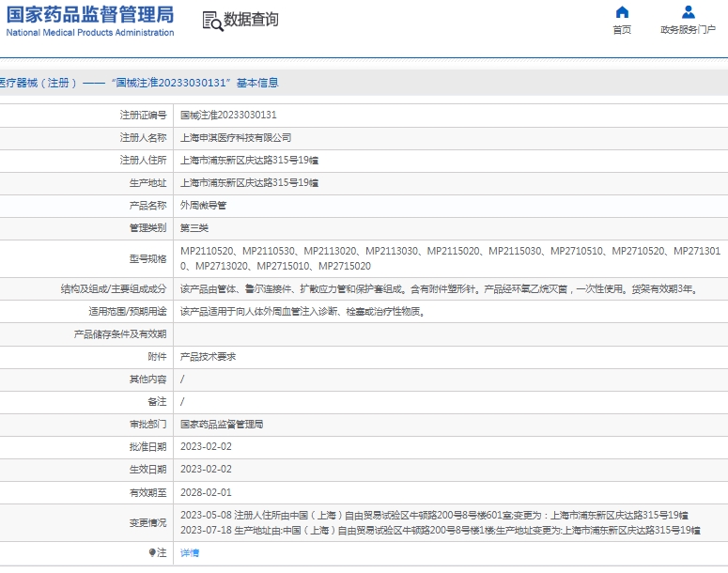This screenshot has width=728, height=573.
Task: Select product name 外周微导管
Action: coord(203,205)
